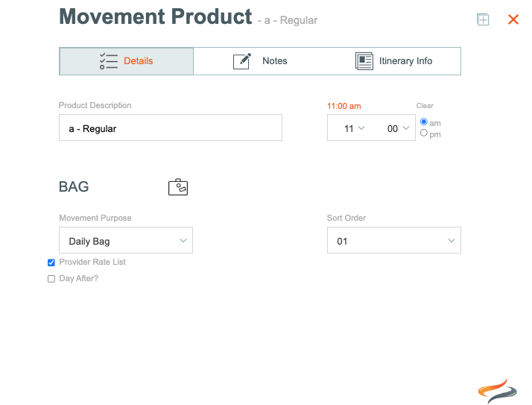Open the Itinerary Info tab
532x405 pixels.
pos(394,61)
